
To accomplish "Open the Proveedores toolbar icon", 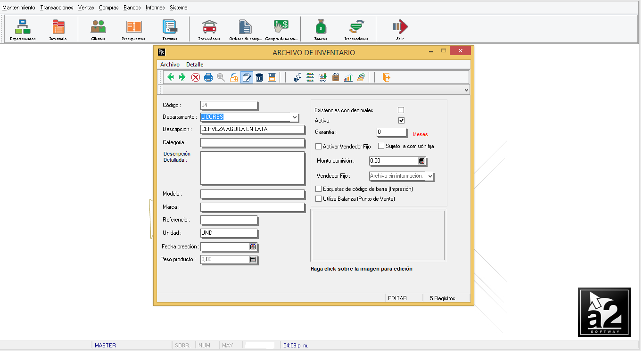I will click(x=209, y=30).
